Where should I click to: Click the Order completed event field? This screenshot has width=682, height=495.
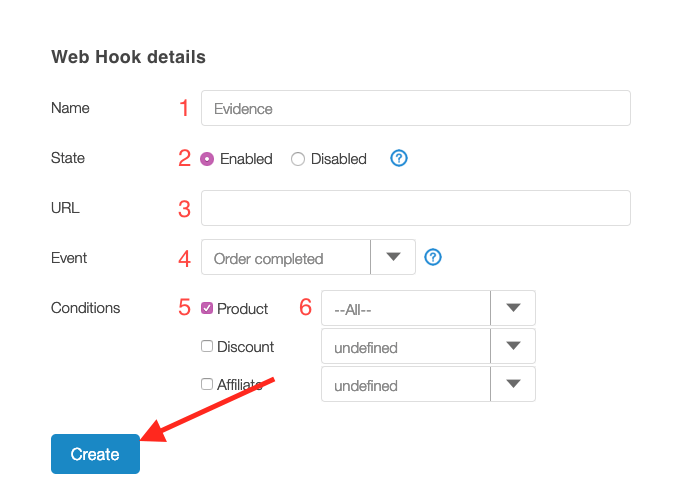(x=286, y=257)
